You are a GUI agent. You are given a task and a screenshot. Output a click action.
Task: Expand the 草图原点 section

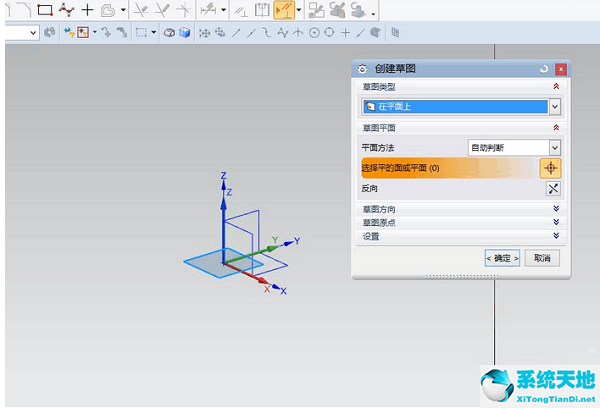click(x=556, y=222)
